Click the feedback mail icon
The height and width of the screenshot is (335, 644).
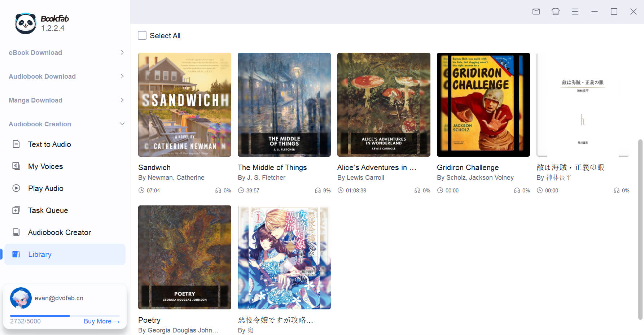[536, 12]
